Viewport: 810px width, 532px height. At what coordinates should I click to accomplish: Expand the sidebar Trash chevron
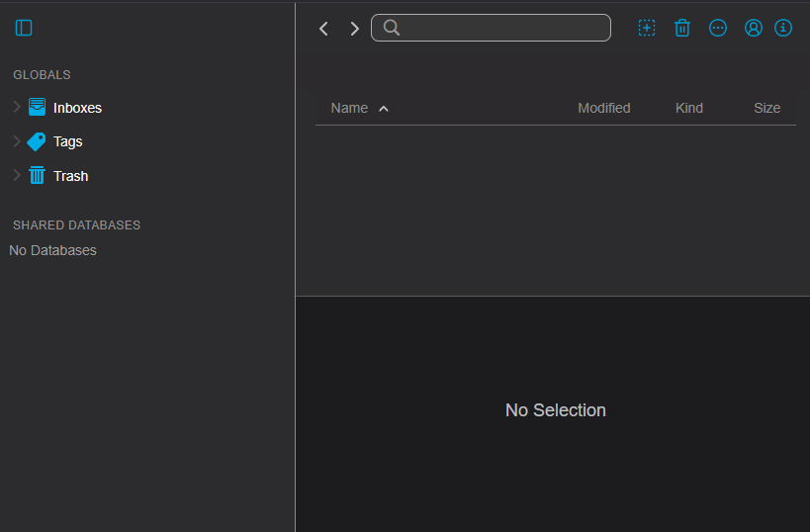click(16, 175)
